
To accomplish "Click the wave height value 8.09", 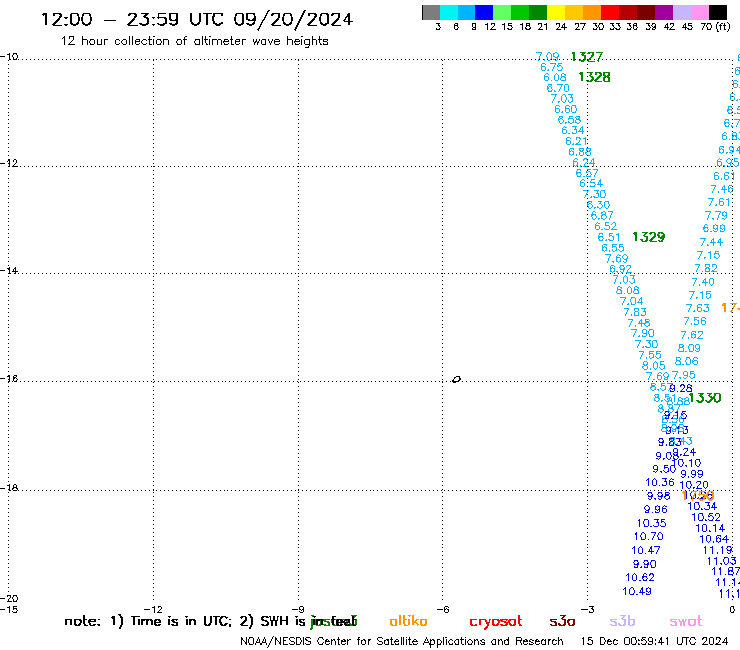I will pyautogui.click(x=689, y=348).
